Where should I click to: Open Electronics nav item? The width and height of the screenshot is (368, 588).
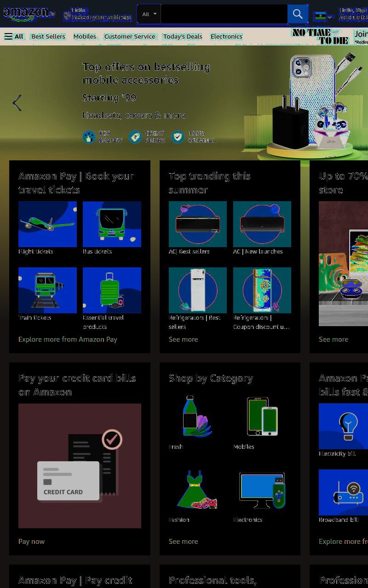226,36
